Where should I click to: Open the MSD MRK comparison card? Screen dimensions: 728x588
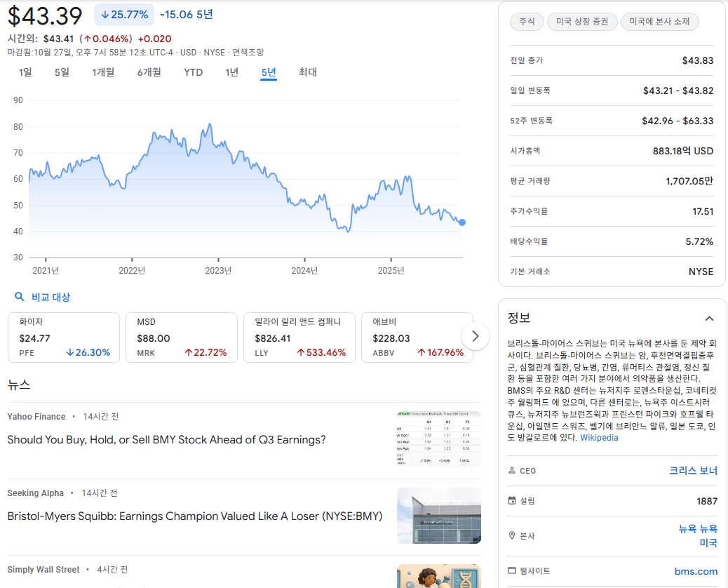(182, 338)
